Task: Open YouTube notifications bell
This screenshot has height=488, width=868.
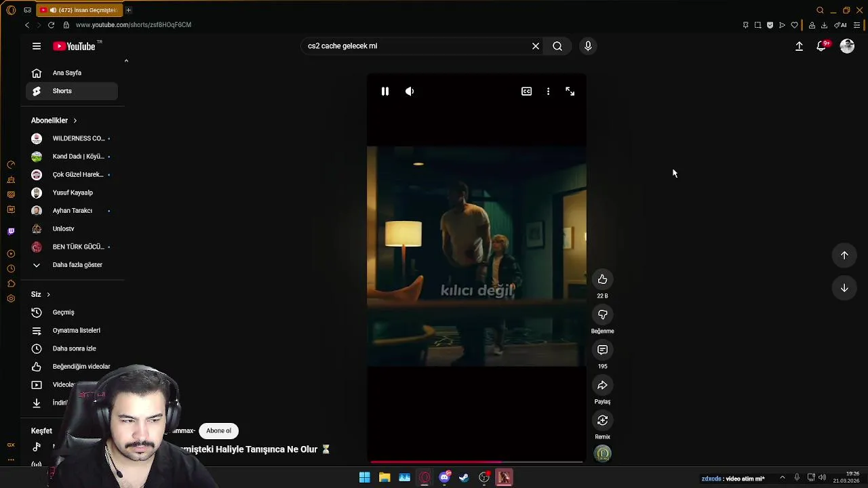Action: click(x=821, y=46)
